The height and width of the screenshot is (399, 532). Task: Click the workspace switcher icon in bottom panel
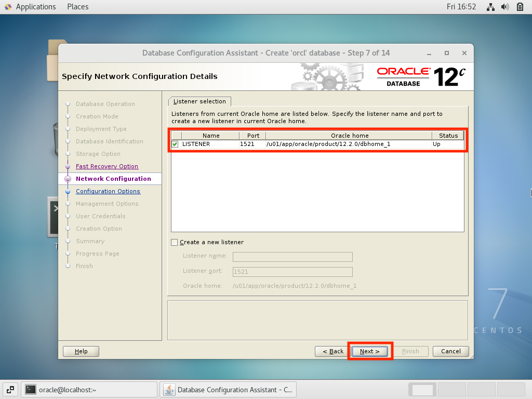coord(10,390)
